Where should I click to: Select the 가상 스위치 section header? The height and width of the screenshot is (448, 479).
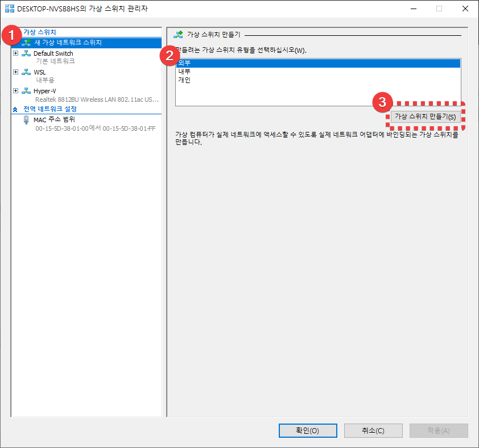pos(40,32)
